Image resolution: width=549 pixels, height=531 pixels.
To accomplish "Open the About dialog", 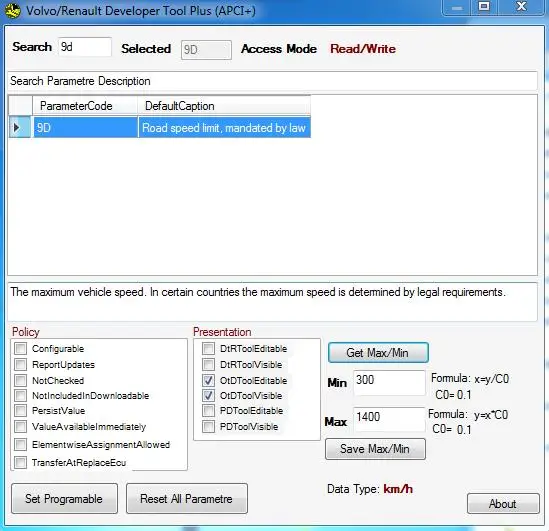I will [503, 504].
